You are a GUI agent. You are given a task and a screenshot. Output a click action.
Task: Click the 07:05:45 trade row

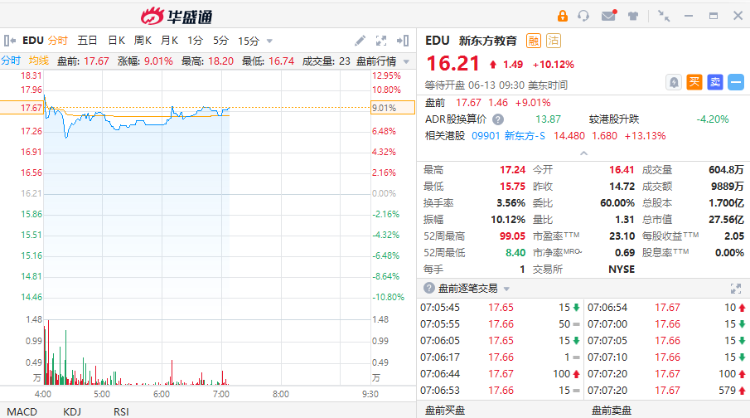pyautogui.click(x=500, y=308)
